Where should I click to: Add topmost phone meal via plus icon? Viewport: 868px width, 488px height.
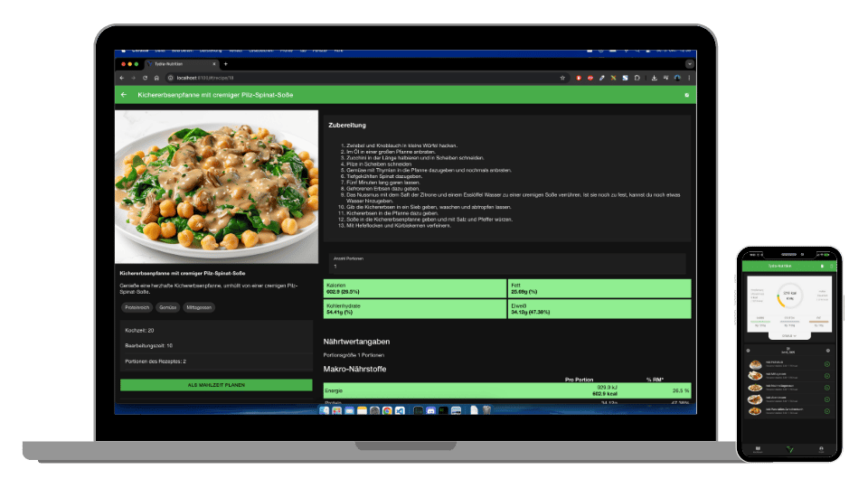(827, 364)
